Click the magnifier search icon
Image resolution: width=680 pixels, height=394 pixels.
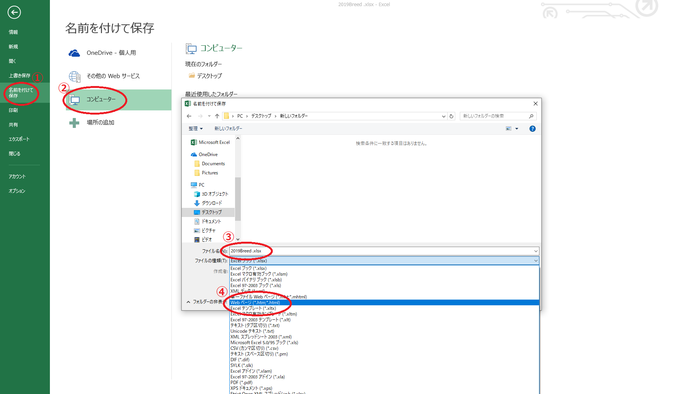(531, 116)
